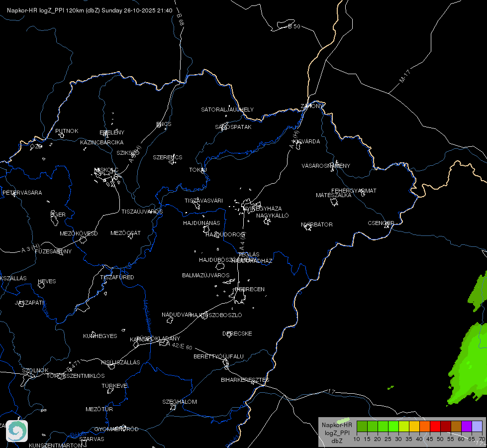The height and width of the screenshot is (448, 487).
Task: Select the dark green 10–15 dBZ swatch
Action: pos(362,427)
